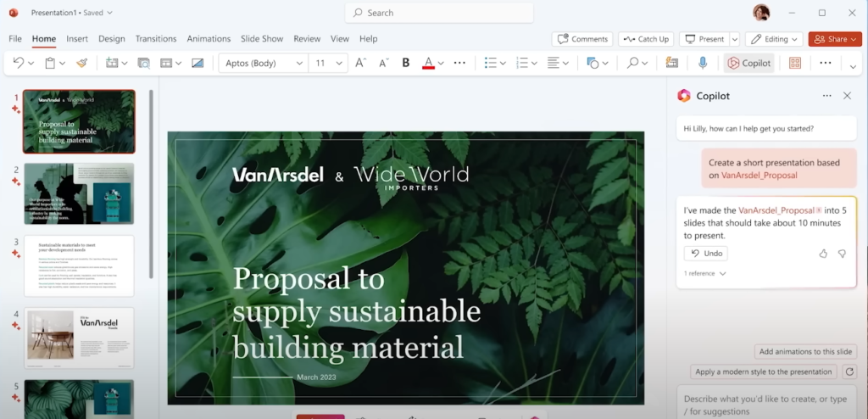868x419 pixels.
Task: Click the Catch Up button
Action: 646,39
